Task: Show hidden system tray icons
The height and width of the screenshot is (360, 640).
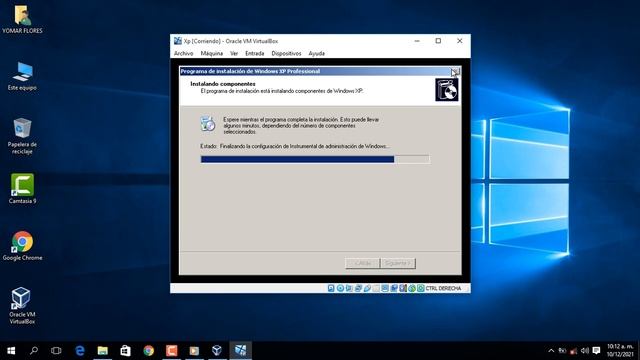Action: (x=551, y=351)
